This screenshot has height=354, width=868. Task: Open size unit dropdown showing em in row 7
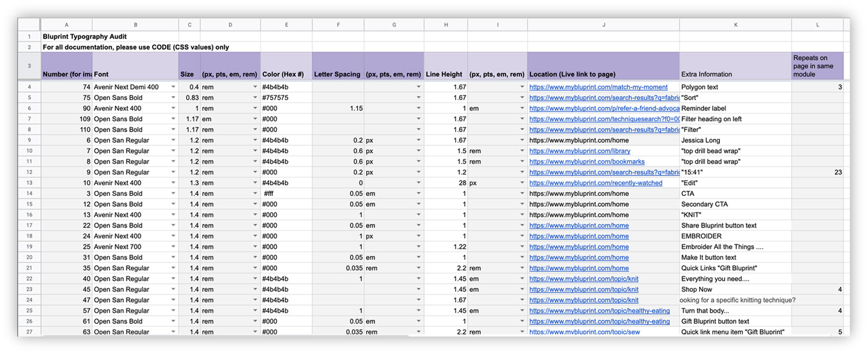[255, 119]
